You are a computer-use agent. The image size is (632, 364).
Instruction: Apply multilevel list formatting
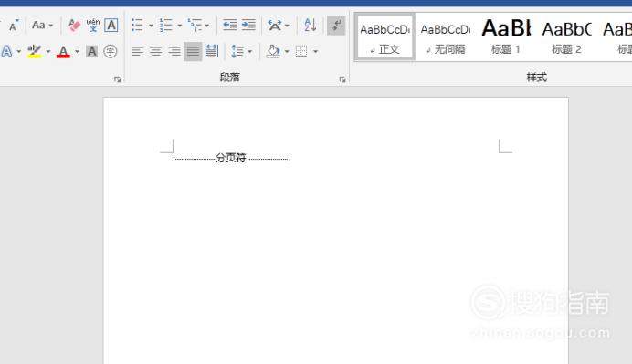pyautogui.click(x=195, y=26)
